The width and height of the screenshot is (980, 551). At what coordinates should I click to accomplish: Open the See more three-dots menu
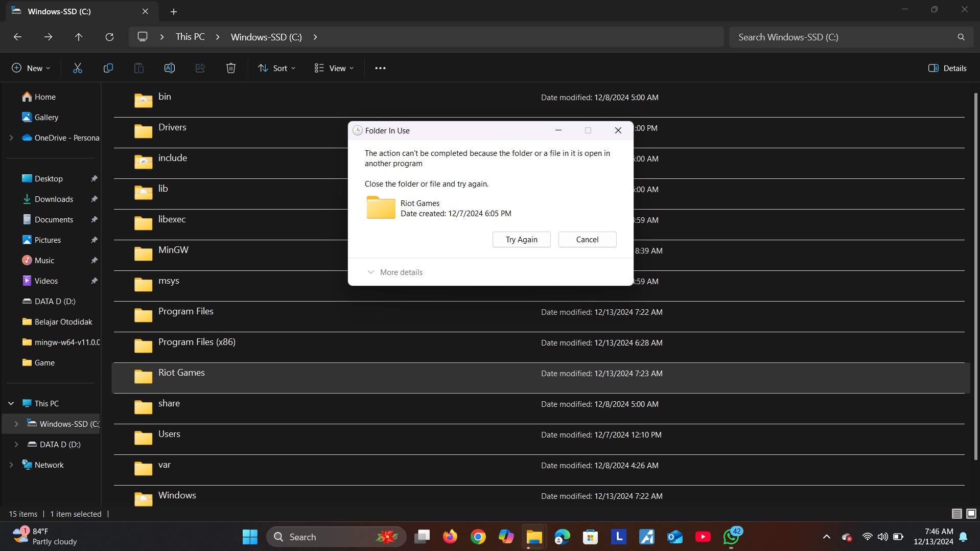click(x=380, y=68)
